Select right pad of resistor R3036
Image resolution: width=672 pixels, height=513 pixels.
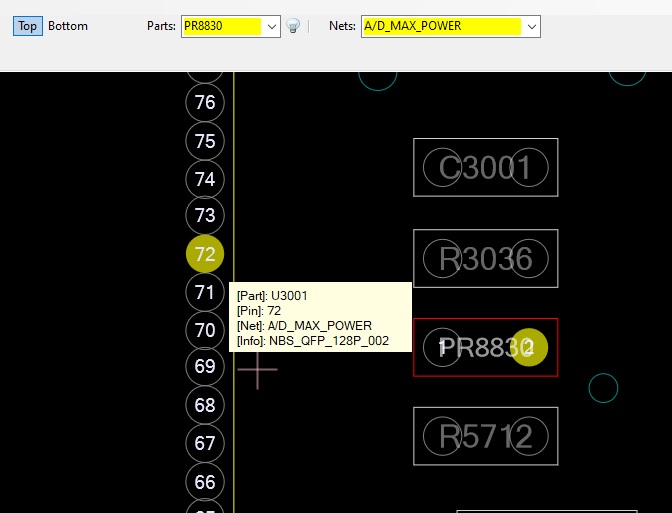click(x=529, y=258)
